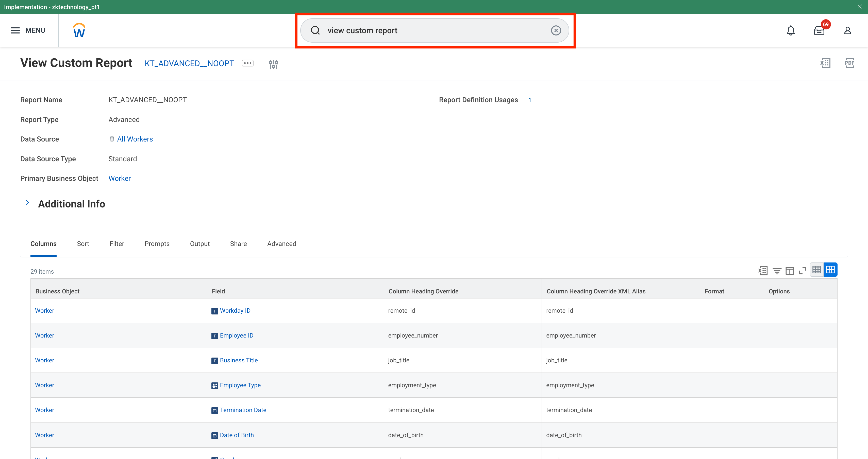The width and height of the screenshot is (868, 459).
Task: Open the notifications bell
Action: [791, 31]
